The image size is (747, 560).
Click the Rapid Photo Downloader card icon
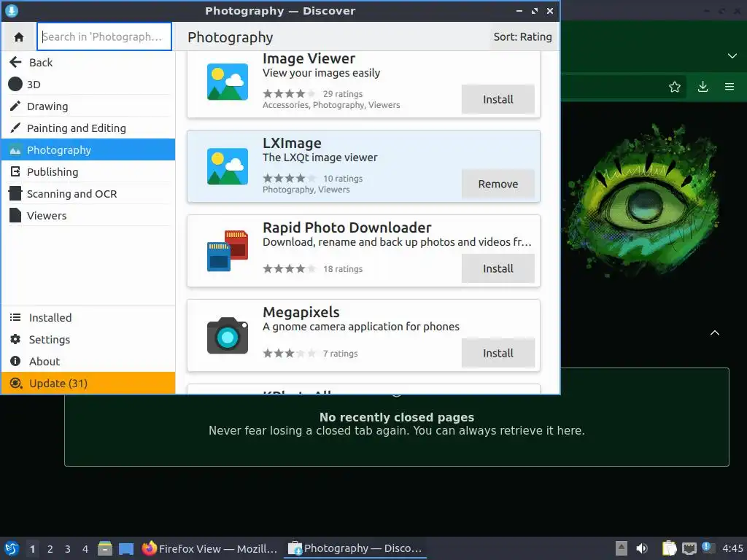pos(228,251)
